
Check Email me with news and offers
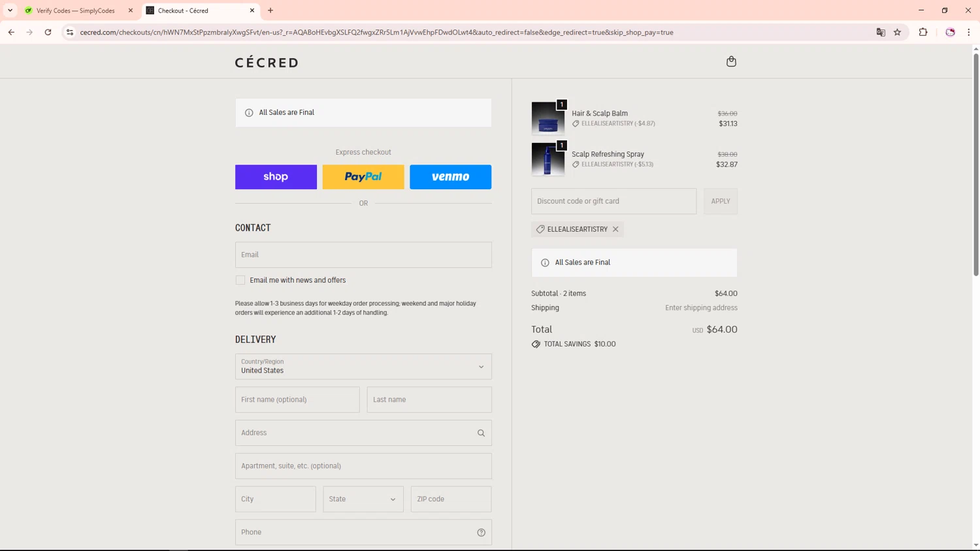(240, 280)
